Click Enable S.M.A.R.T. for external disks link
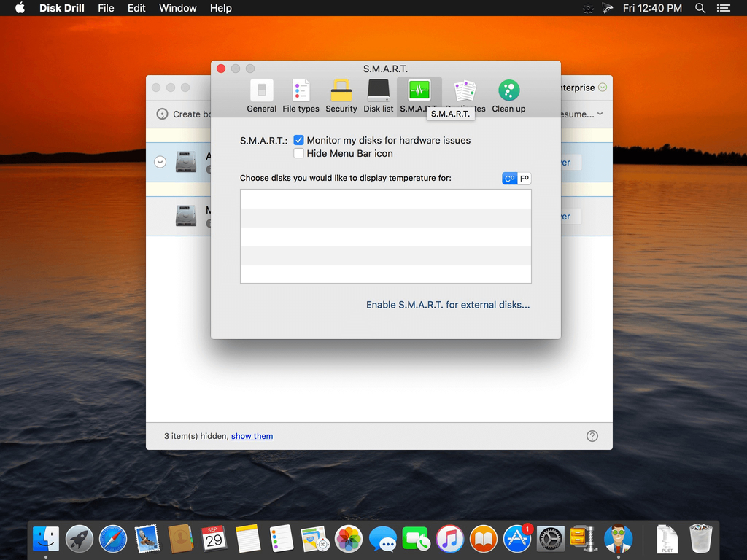The width and height of the screenshot is (747, 560). [x=448, y=305]
